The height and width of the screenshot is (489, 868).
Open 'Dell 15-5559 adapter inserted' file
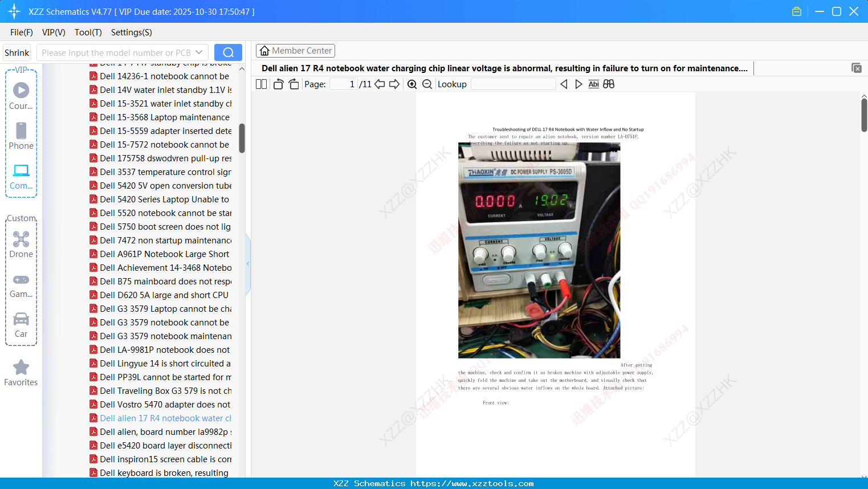coord(160,131)
